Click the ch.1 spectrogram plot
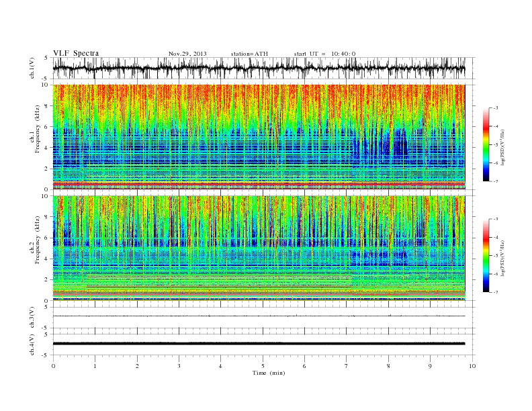 pyautogui.click(x=259, y=137)
